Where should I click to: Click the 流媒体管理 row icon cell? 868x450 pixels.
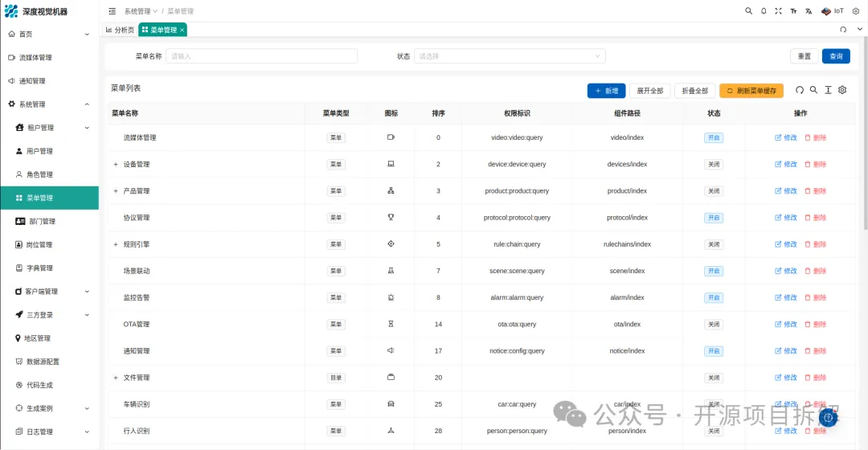[391, 137]
